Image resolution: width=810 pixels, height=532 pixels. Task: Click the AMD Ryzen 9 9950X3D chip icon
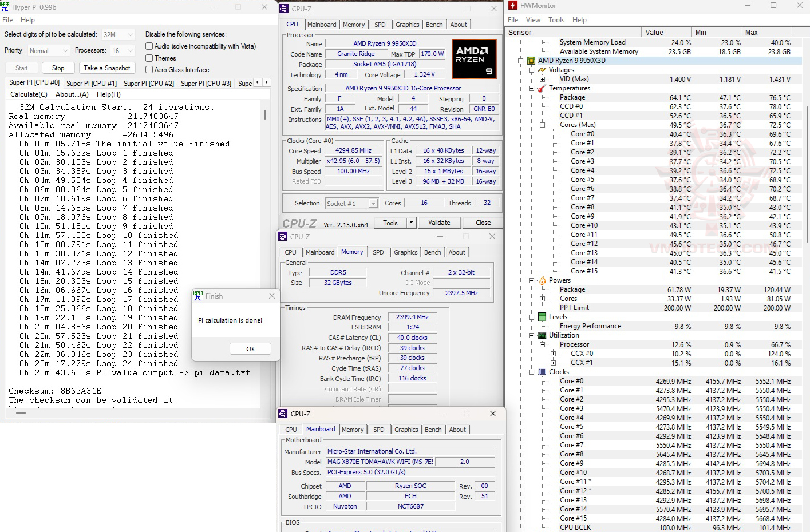[531, 61]
